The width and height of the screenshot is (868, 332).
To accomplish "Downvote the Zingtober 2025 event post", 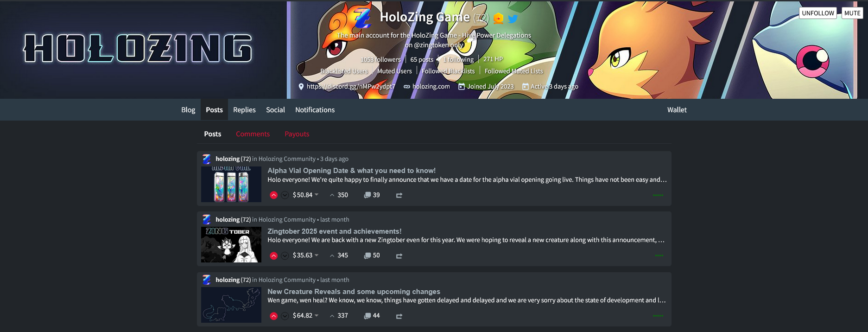I will click(285, 255).
